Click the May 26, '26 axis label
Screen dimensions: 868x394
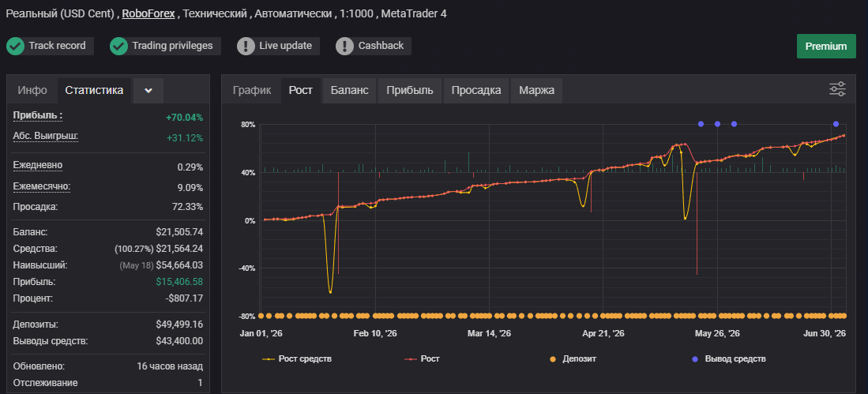[717, 334]
